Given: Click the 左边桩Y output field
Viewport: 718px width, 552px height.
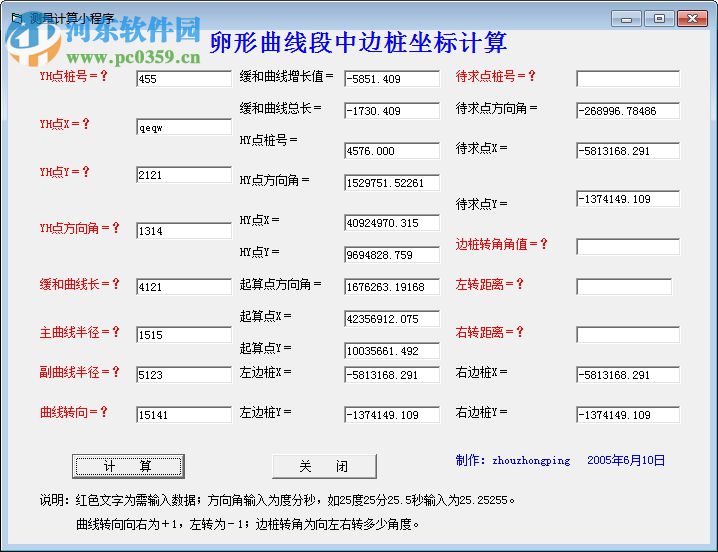Looking at the screenshot, I should tap(392, 415).
